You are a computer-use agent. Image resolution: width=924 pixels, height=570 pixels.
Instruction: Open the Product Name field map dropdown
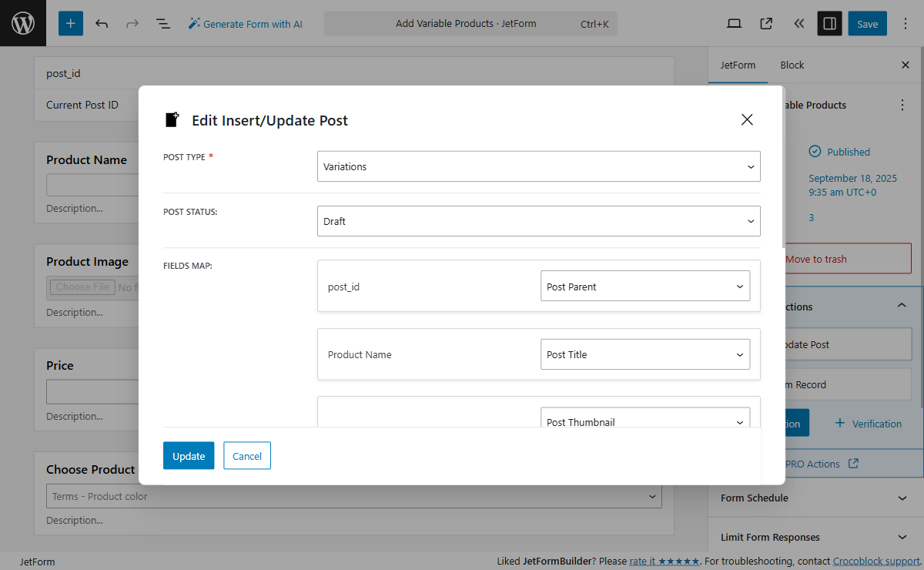[x=645, y=354]
